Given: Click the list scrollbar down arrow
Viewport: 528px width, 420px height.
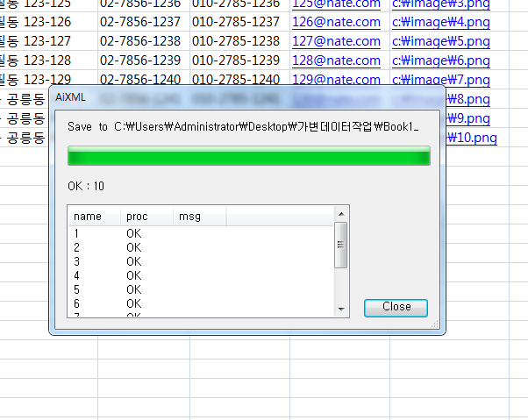Looking at the screenshot, I should click(342, 309).
